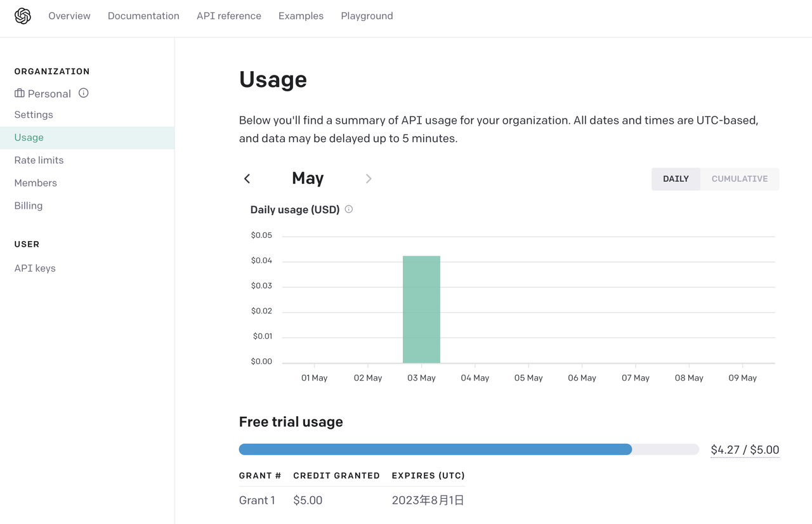Viewport: 812px width, 524px height.
Task: Click the info icon beside Daily usage
Action: point(349,209)
